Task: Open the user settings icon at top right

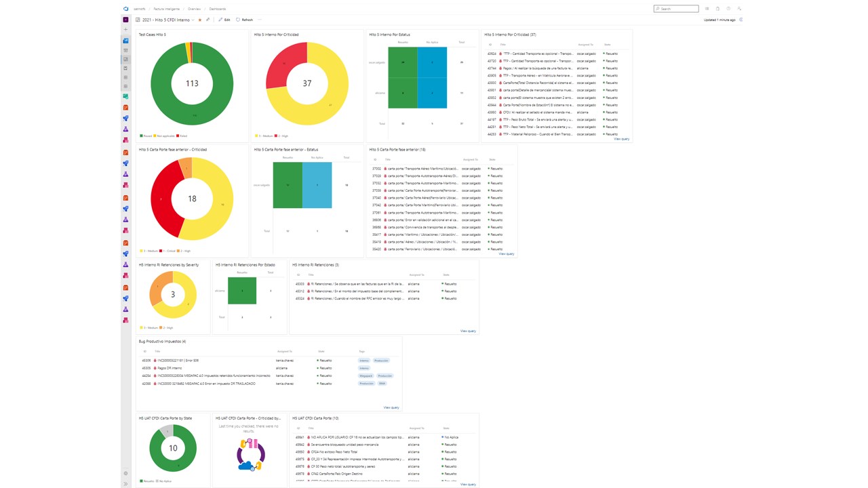Action: (739, 9)
